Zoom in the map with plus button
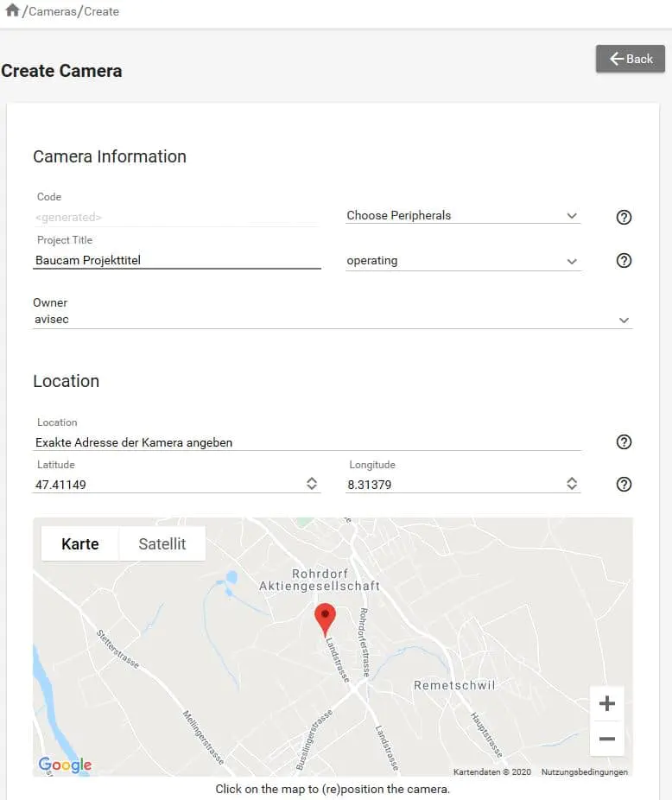The height and width of the screenshot is (800, 672). coord(606,704)
